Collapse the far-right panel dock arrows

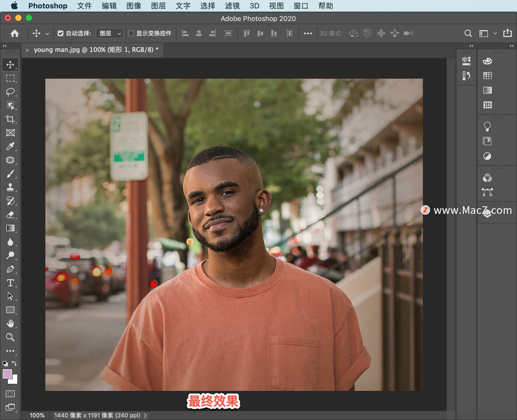coord(512,46)
